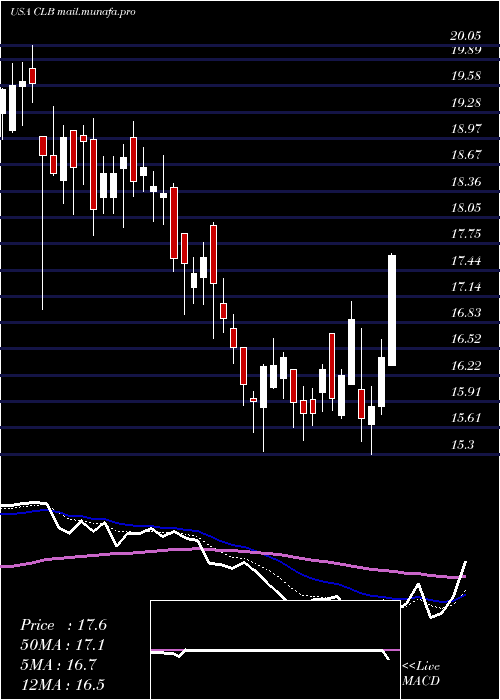Click the 18.36 price axis label
Image resolution: width=500 pixels, height=700 pixels.
click(466, 182)
